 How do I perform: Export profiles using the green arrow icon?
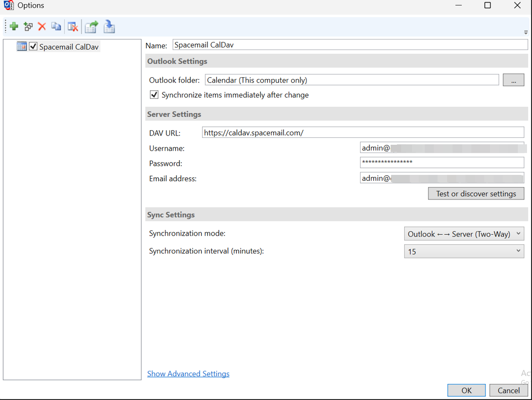pyautogui.click(x=91, y=27)
